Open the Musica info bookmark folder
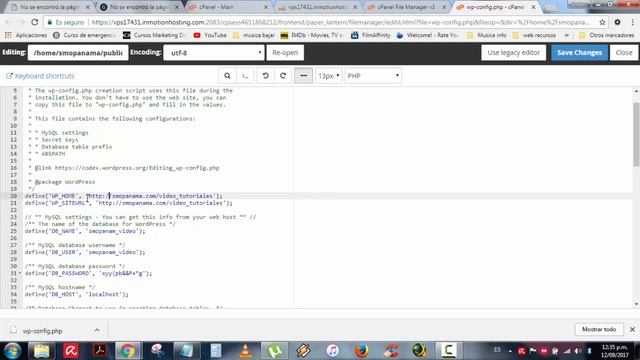Image resolution: width=640 pixels, height=360 pixels. [487, 35]
